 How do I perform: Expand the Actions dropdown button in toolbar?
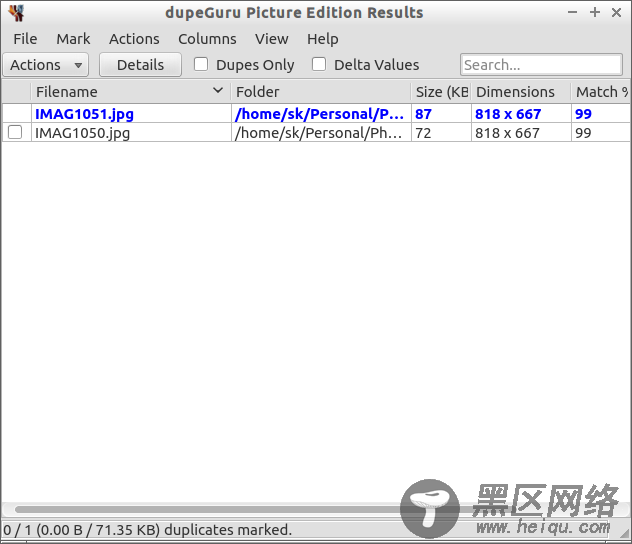[x=46, y=65]
